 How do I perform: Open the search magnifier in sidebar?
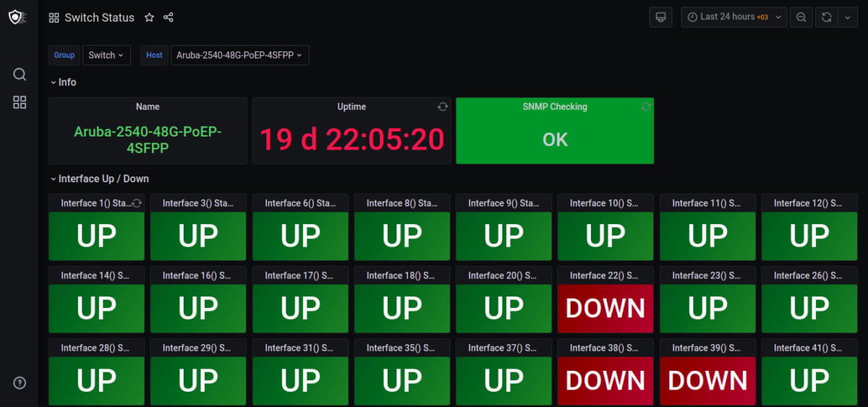20,74
